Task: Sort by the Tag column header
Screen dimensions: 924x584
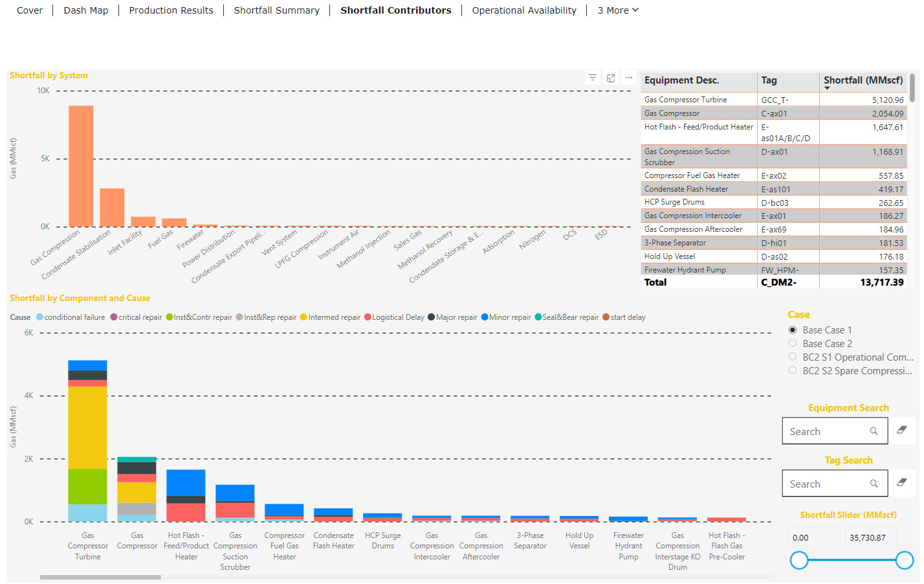Action: pos(769,80)
